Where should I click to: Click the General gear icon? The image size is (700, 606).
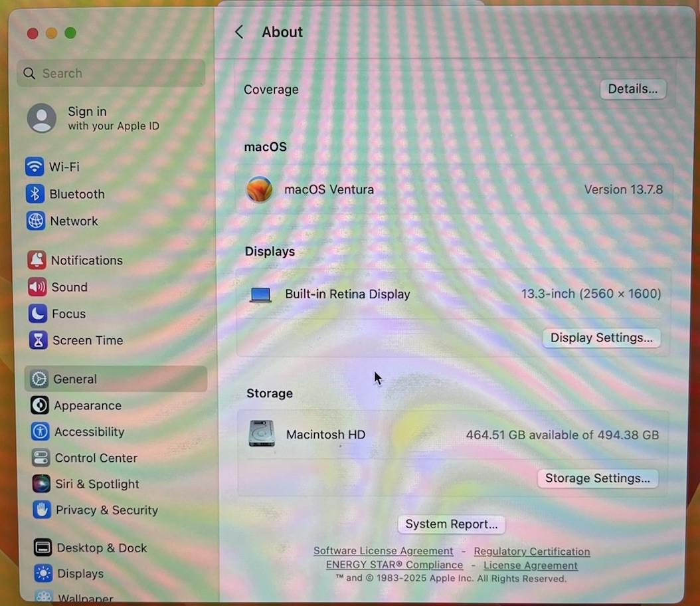(x=39, y=379)
